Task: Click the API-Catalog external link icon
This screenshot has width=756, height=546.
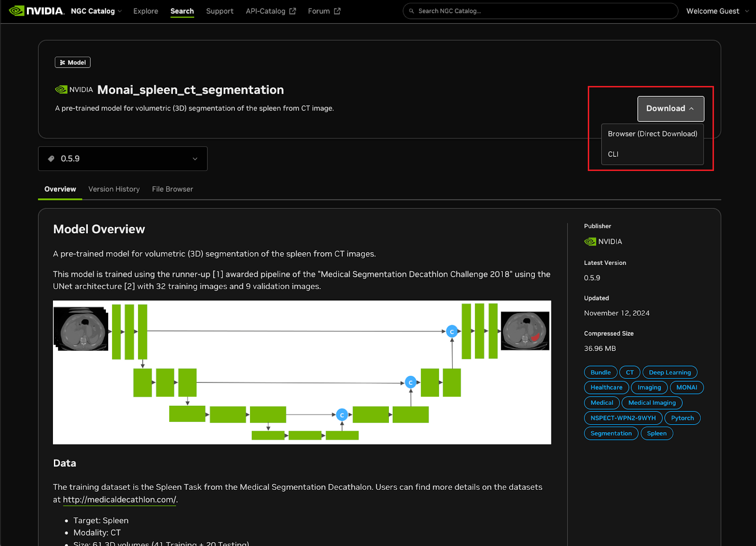Action: point(292,11)
